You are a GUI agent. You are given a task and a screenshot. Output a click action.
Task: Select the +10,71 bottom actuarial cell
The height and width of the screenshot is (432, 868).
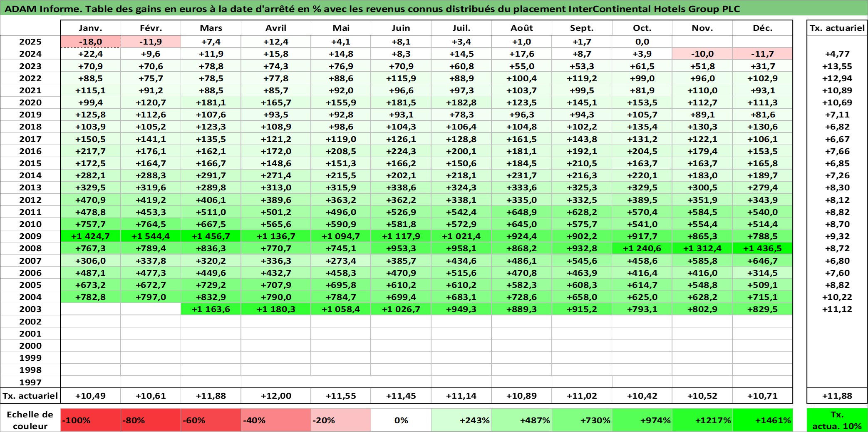click(762, 396)
